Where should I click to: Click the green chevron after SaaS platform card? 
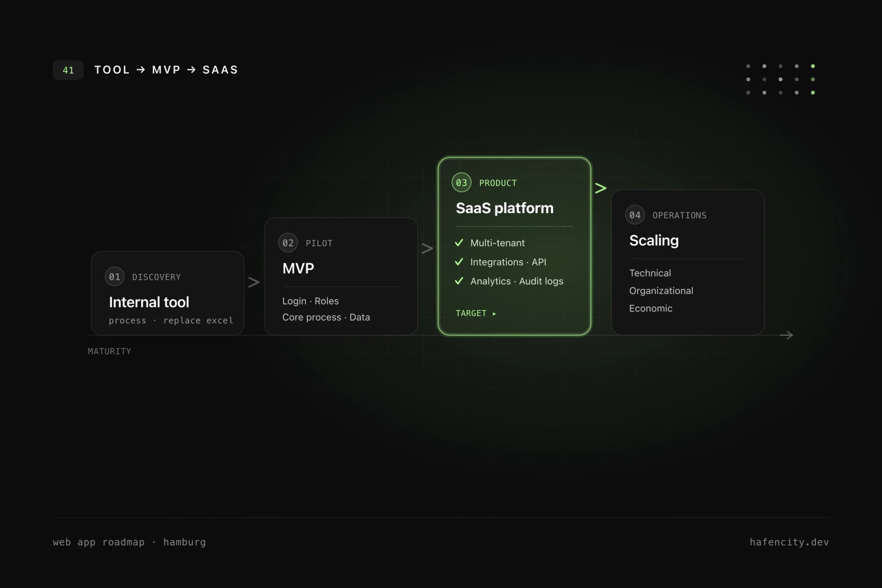[601, 188]
